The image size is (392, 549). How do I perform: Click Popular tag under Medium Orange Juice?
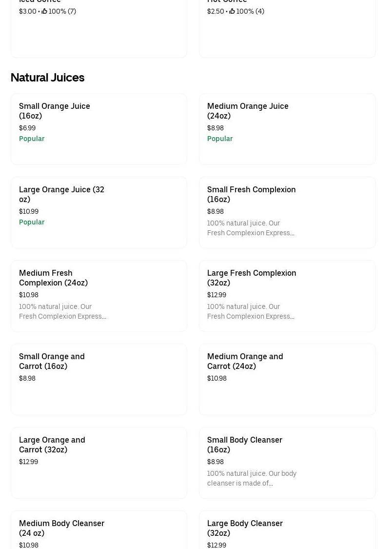(x=220, y=139)
